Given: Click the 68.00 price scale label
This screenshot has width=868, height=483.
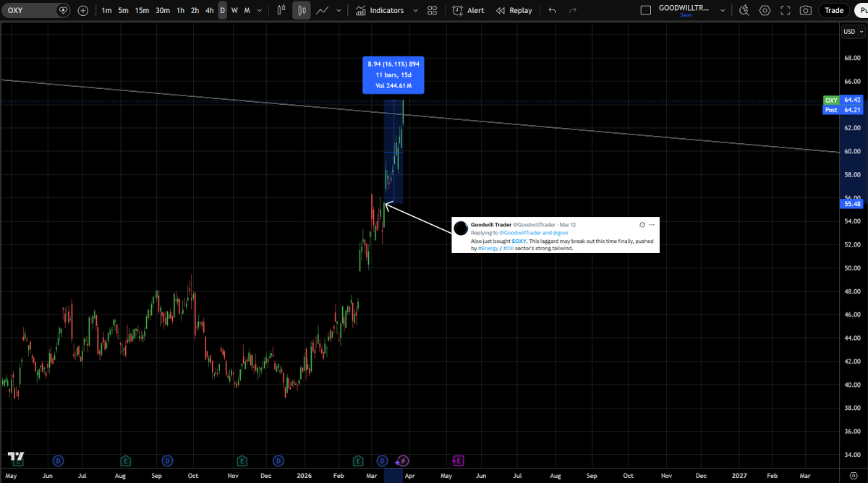Looking at the screenshot, I should (x=851, y=58).
